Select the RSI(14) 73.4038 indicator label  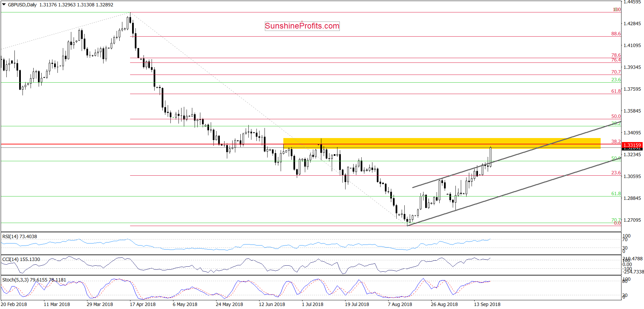coord(19,236)
